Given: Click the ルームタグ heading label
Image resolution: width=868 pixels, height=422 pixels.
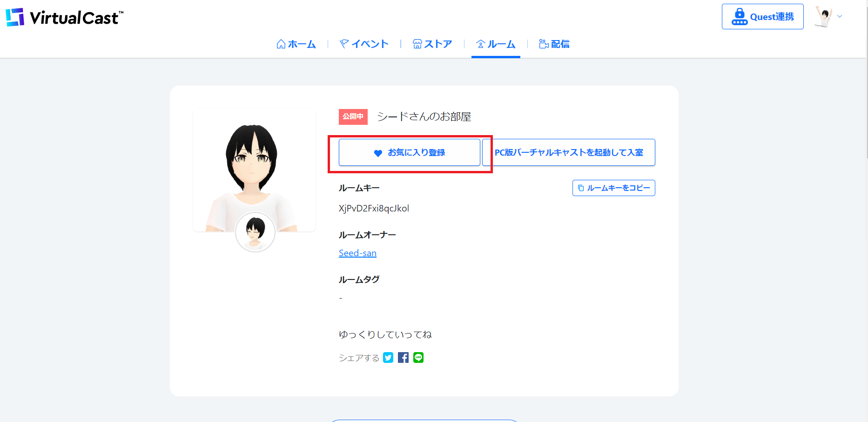Looking at the screenshot, I should pyautogui.click(x=359, y=279).
